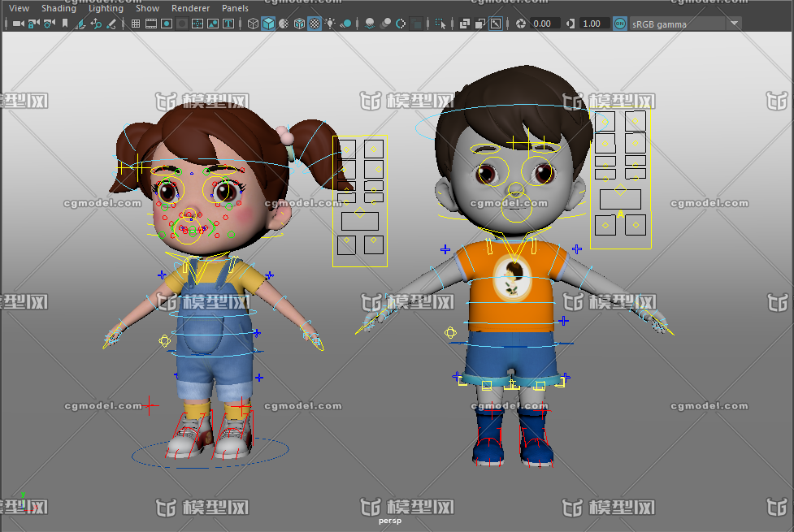
Task: Select the girl's dashed ground circle control
Action: coord(210,452)
